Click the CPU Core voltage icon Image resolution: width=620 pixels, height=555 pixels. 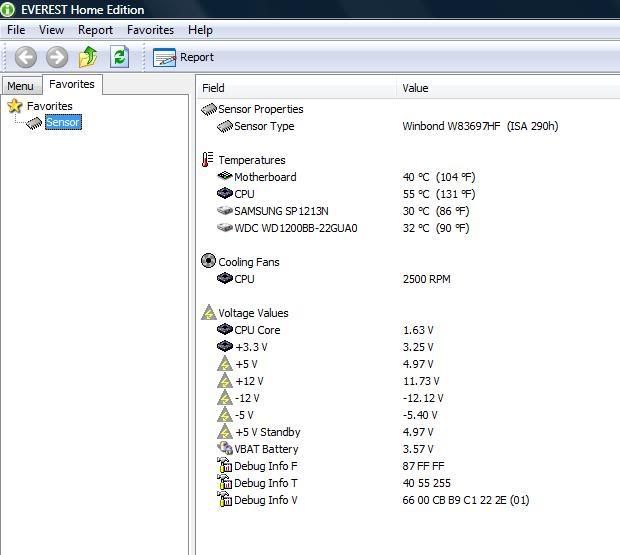225,329
